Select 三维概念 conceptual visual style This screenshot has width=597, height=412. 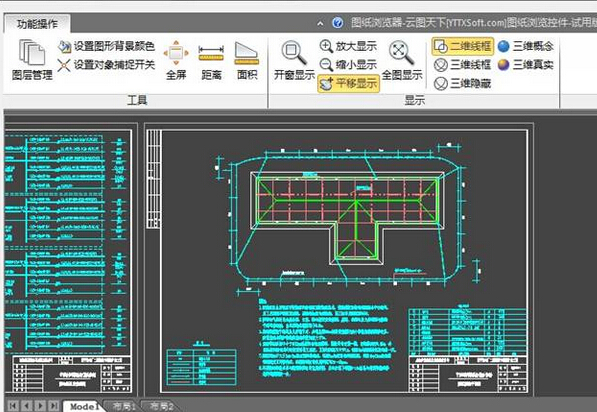pyautogui.click(x=526, y=46)
